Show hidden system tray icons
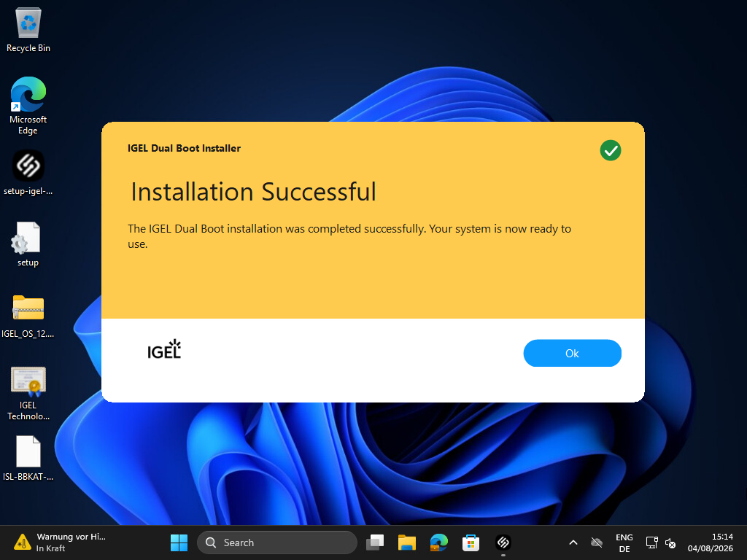 [x=573, y=542]
